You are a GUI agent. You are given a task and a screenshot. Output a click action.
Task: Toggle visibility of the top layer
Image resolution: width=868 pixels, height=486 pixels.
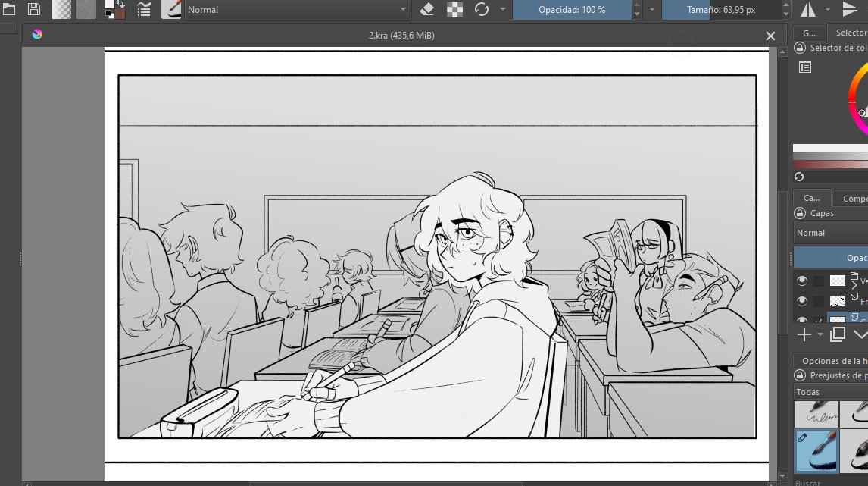point(802,280)
